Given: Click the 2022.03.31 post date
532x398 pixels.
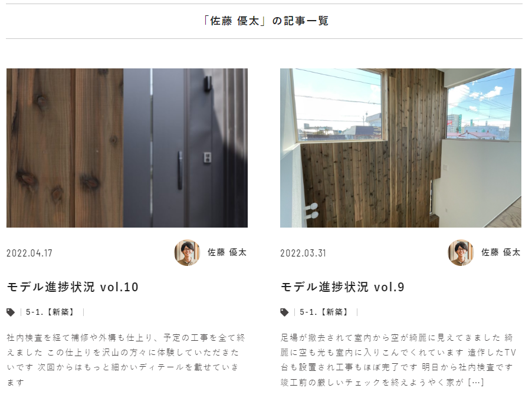Looking at the screenshot, I should point(303,254).
